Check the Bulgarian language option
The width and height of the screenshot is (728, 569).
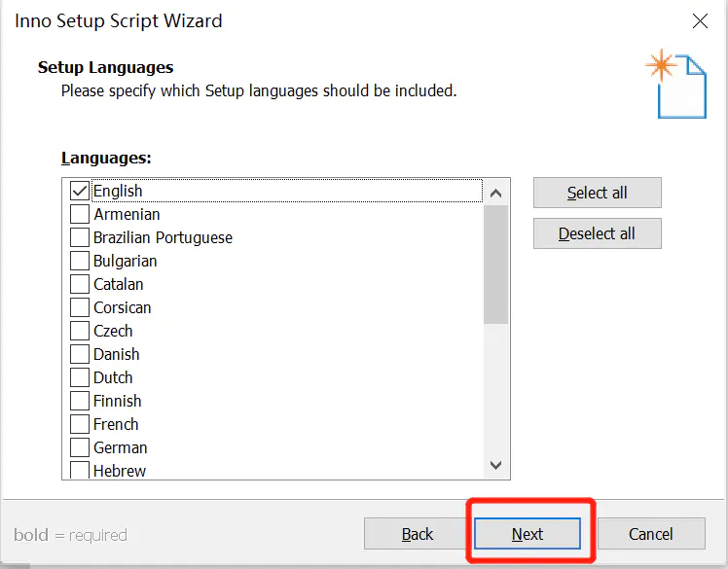point(80,261)
